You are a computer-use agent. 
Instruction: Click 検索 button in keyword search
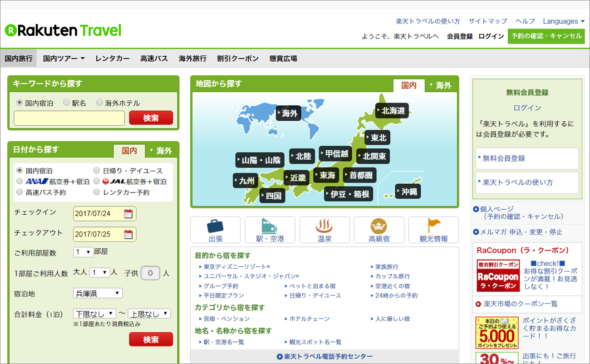[x=151, y=118]
